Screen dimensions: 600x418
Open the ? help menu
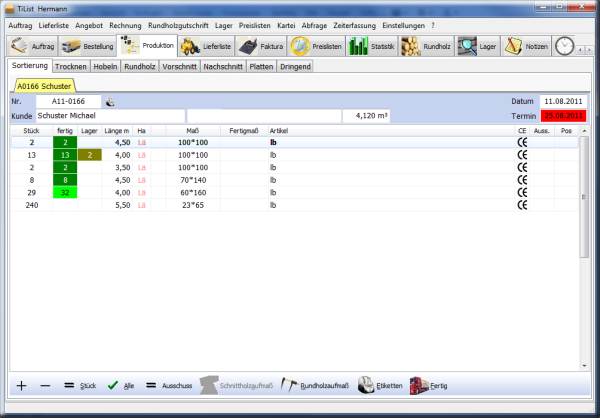tap(433, 26)
